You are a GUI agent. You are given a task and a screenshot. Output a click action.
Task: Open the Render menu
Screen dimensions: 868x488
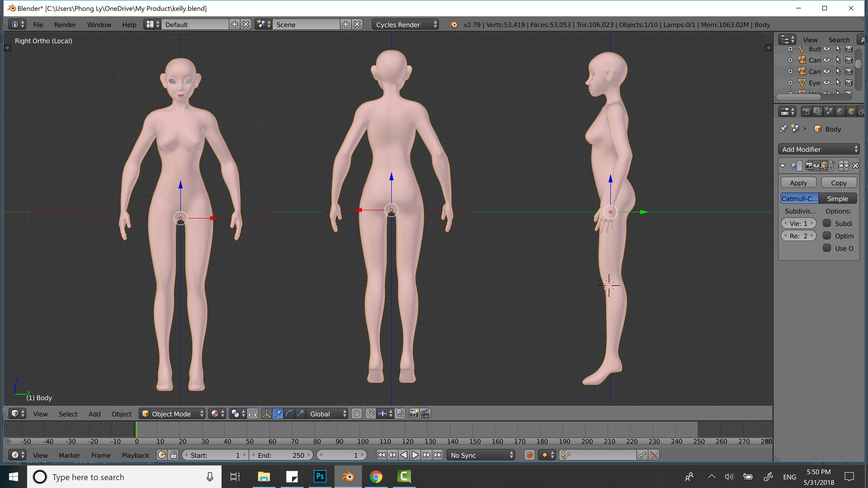65,24
